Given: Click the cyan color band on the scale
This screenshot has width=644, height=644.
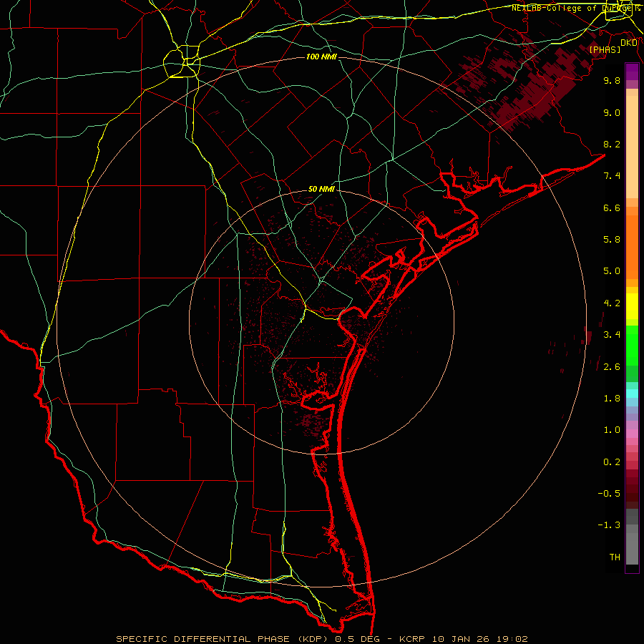Looking at the screenshot, I should pos(632,394).
